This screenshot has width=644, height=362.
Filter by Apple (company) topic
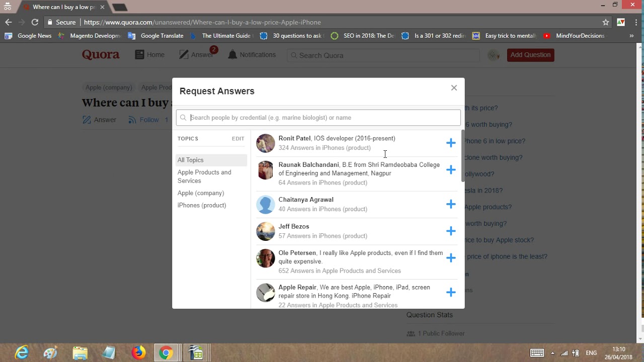click(201, 193)
